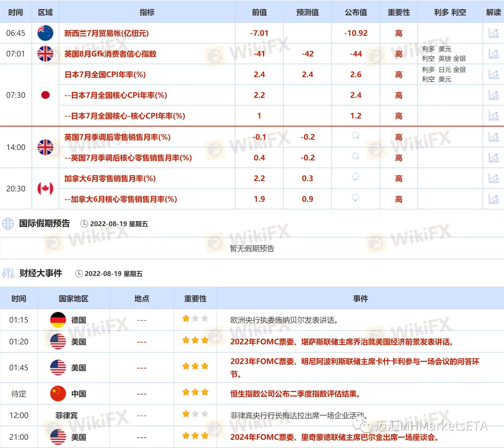
Task: Click 菲律宾央行行长梅达拉 event text
Action: pyautogui.click(x=299, y=415)
